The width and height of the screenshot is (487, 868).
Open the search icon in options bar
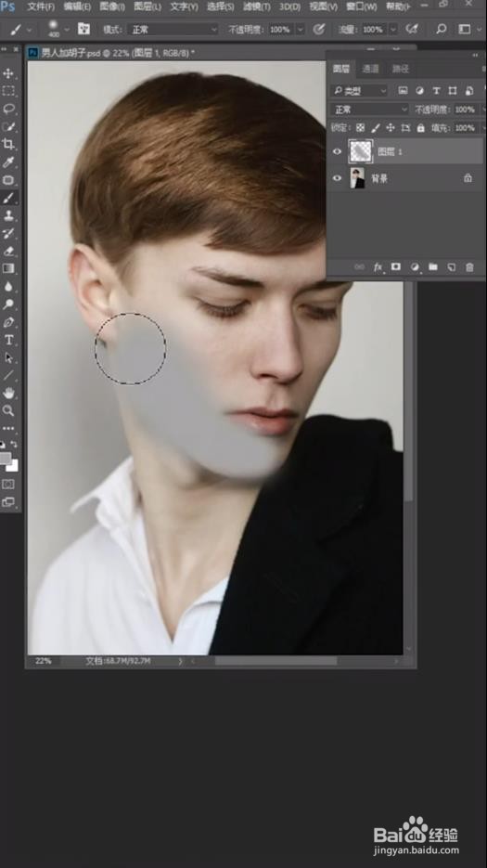pos(441,29)
